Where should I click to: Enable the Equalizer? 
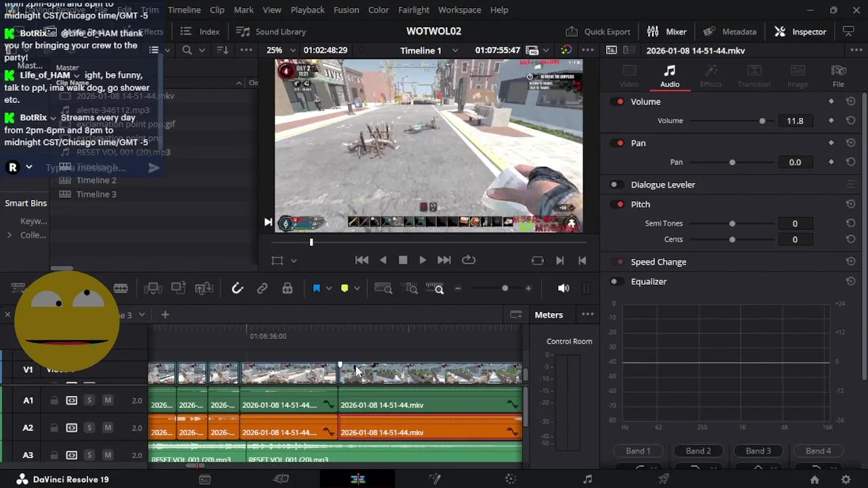click(617, 281)
